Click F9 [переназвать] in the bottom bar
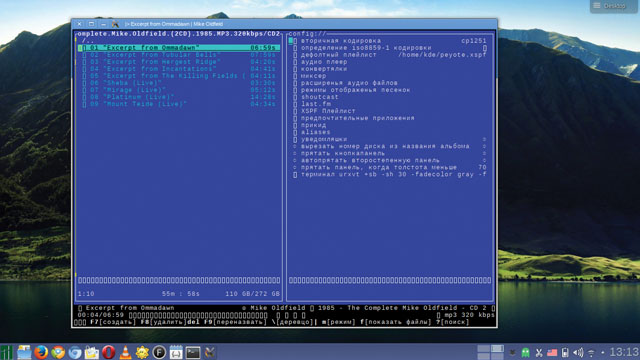 point(235,322)
